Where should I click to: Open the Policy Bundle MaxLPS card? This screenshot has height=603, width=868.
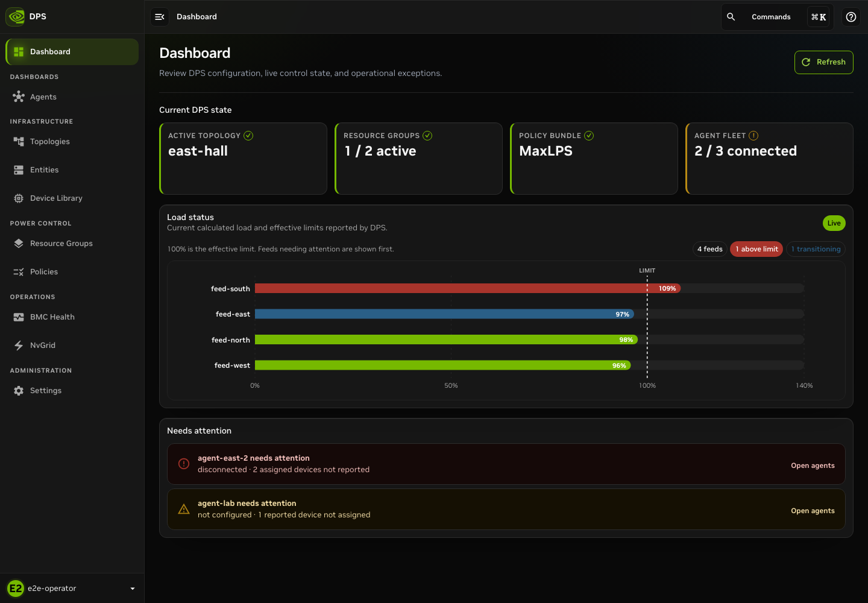click(x=594, y=159)
